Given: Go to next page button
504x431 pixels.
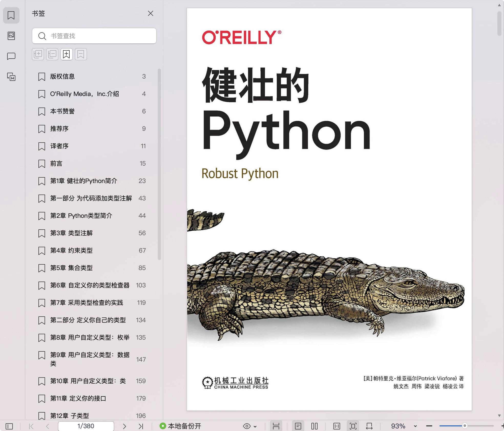Looking at the screenshot, I should point(124,426).
